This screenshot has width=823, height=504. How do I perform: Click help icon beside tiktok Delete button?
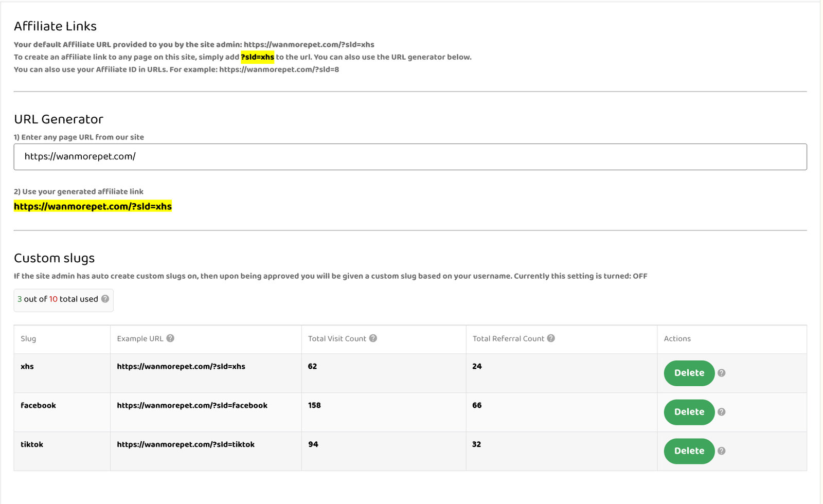click(x=722, y=451)
